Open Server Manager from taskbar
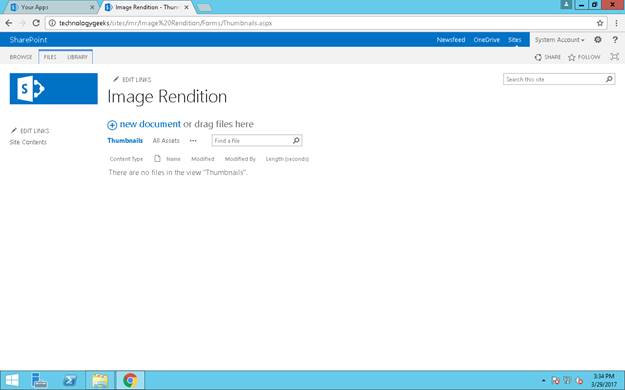Screen dimensions: 625x390 tap(39, 380)
